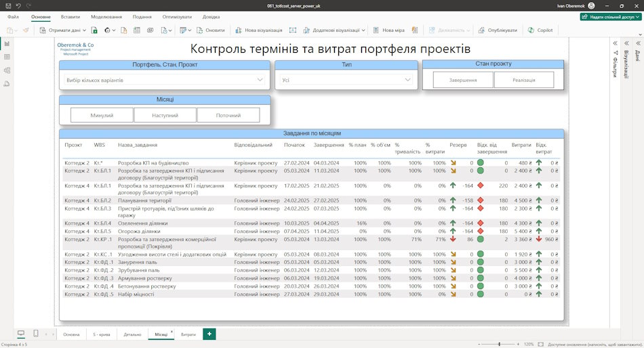Click the Надати спільний доступ button

[x=611, y=17]
